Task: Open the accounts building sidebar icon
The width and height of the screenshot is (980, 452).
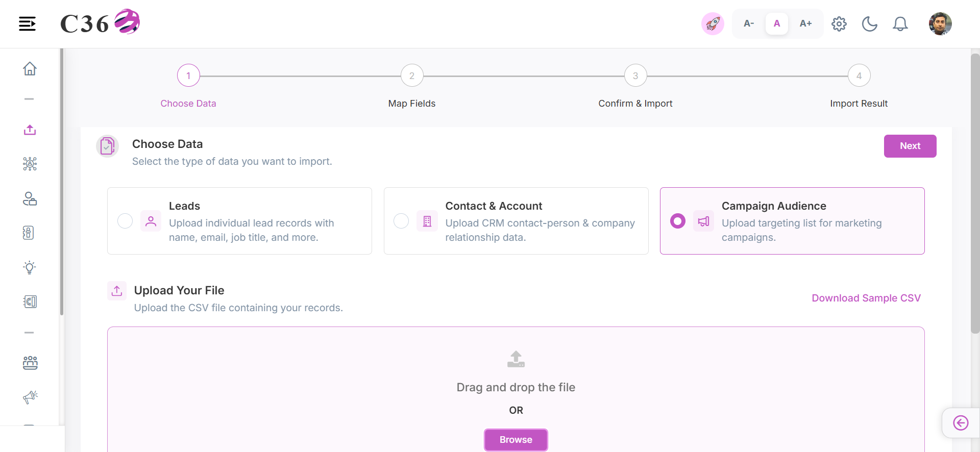Action: (x=29, y=233)
